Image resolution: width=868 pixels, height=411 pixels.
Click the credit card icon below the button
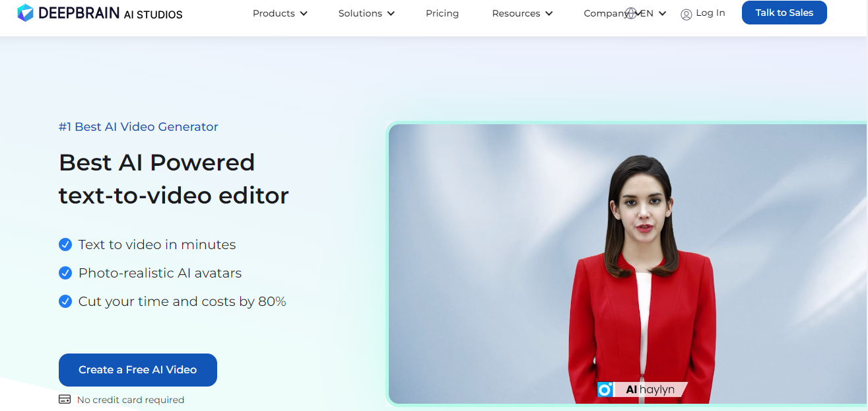point(65,400)
